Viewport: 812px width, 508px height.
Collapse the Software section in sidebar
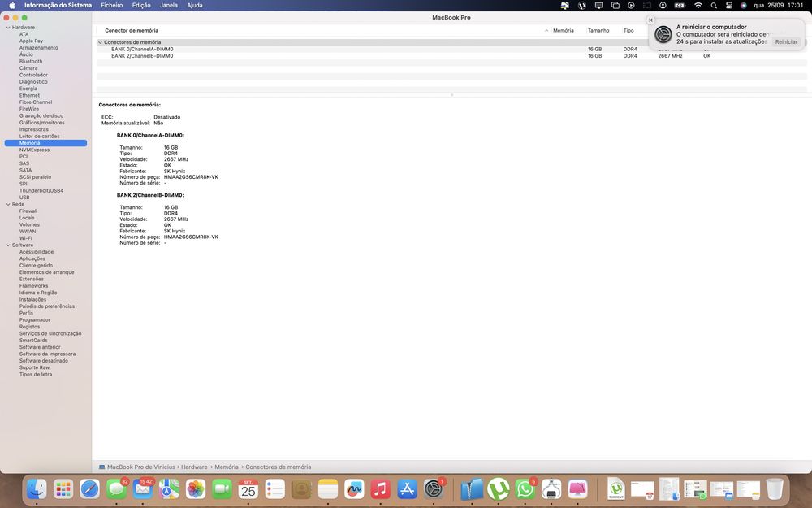tap(8, 245)
